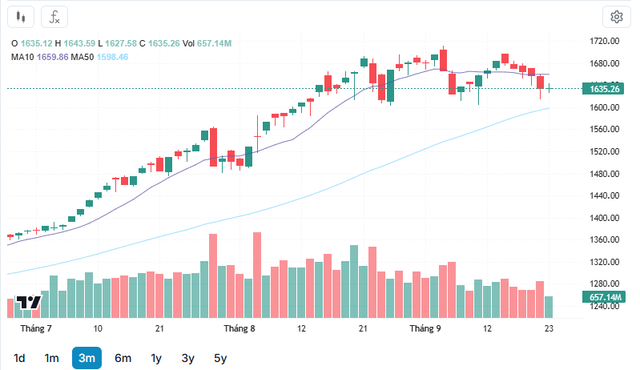Switch to the 1y range

156,358
